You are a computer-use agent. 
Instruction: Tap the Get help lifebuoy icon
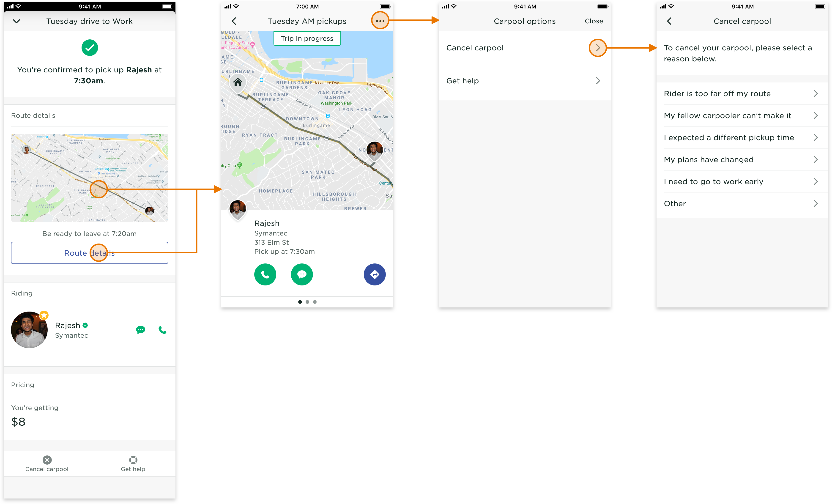pyautogui.click(x=133, y=460)
